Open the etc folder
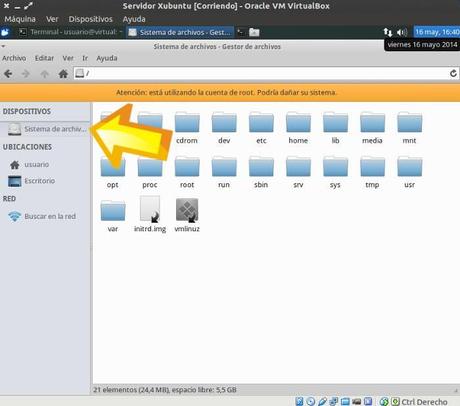This screenshot has width=460, height=406. (261, 128)
